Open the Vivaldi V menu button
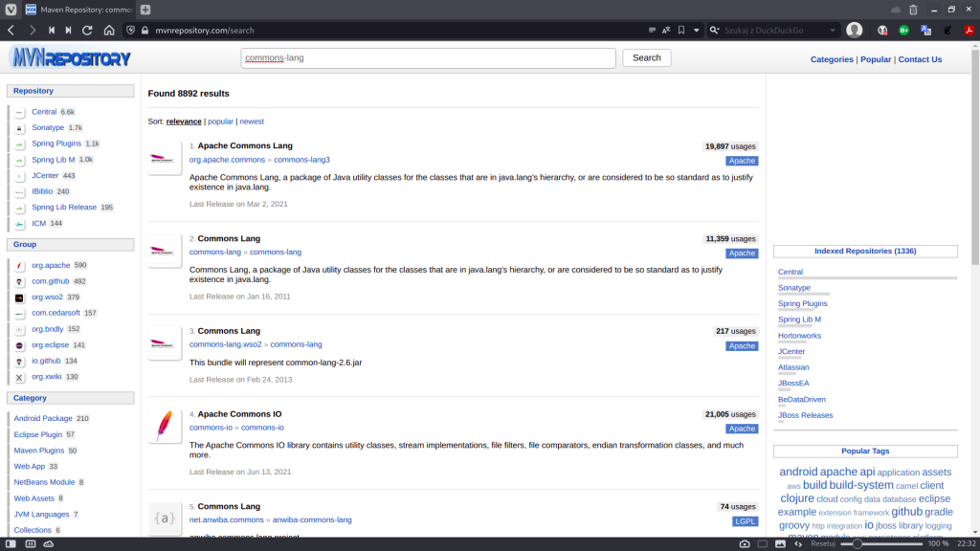The image size is (980, 551). coord(9,10)
